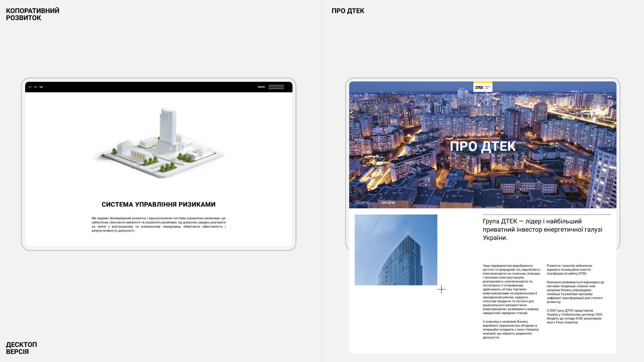Click the Academy DTEK paragraph text

(569, 270)
